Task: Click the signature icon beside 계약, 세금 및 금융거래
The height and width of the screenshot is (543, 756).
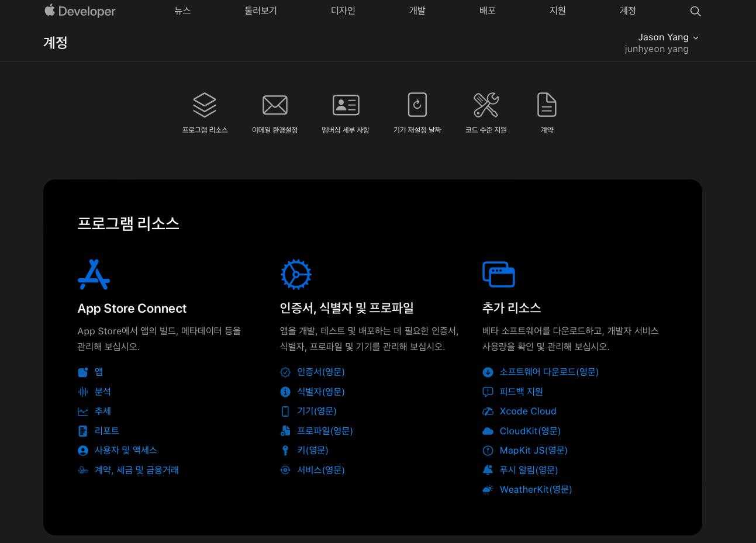Action: (x=83, y=470)
